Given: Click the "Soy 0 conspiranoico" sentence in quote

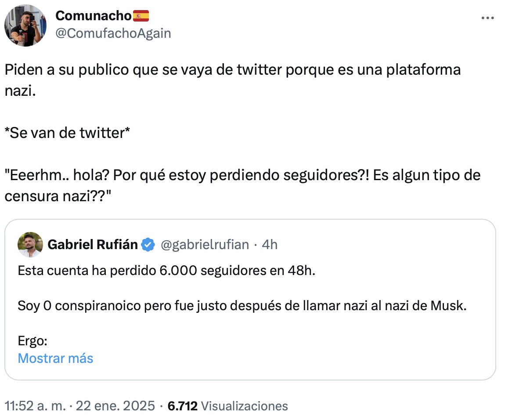Looking at the screenshot, I should click(242, 306).
